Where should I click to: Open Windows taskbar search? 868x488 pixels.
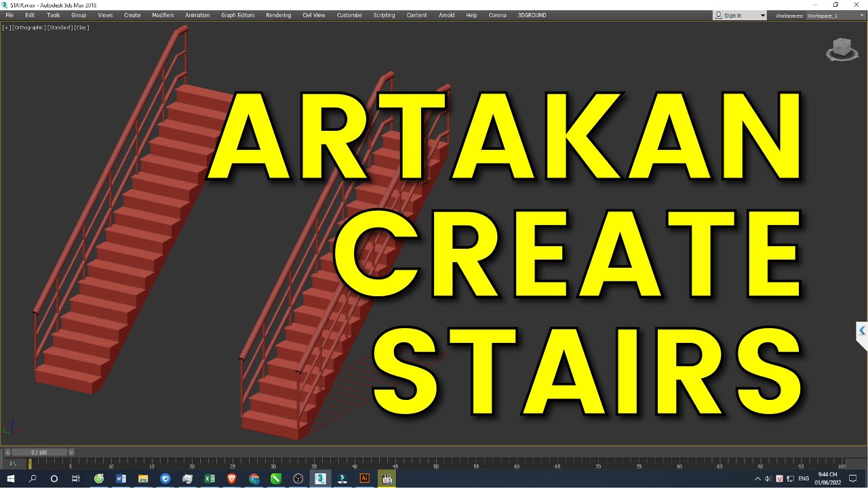click(33, 479)
